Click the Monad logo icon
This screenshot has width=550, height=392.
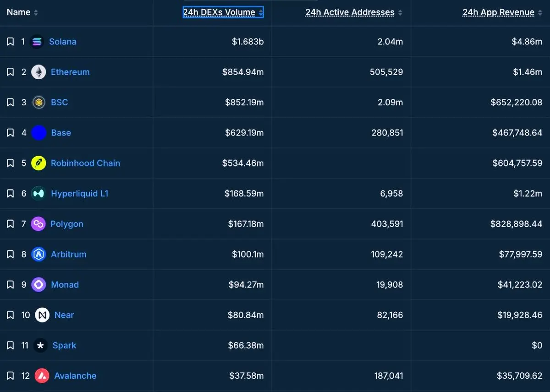pyautogui.click(x=38, y=285)
